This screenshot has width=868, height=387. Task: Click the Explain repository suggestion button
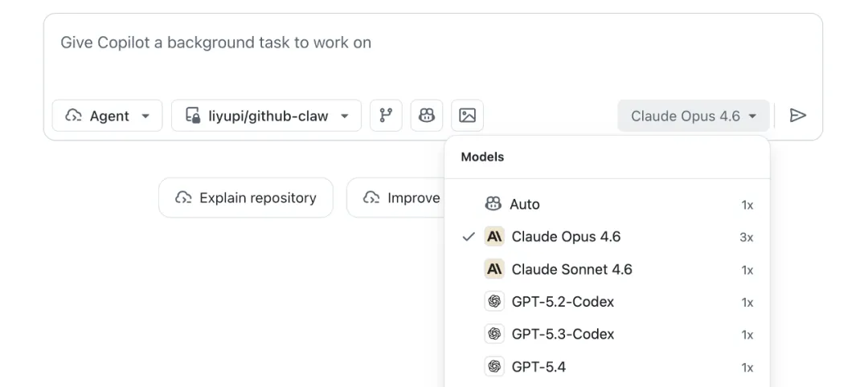coord(246,198)
